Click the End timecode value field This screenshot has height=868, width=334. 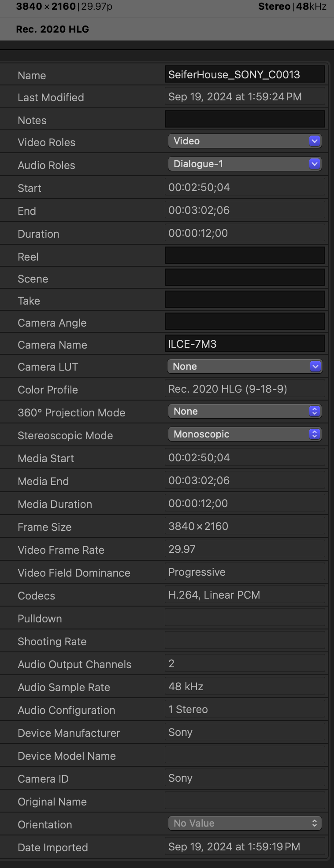tap(245, 210)
